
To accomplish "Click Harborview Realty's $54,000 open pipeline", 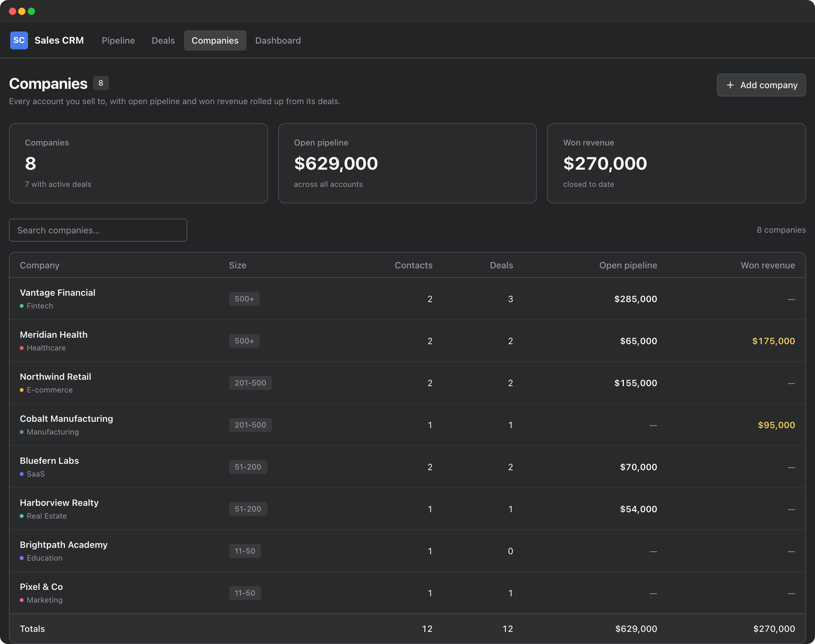I will coord(639,509).
